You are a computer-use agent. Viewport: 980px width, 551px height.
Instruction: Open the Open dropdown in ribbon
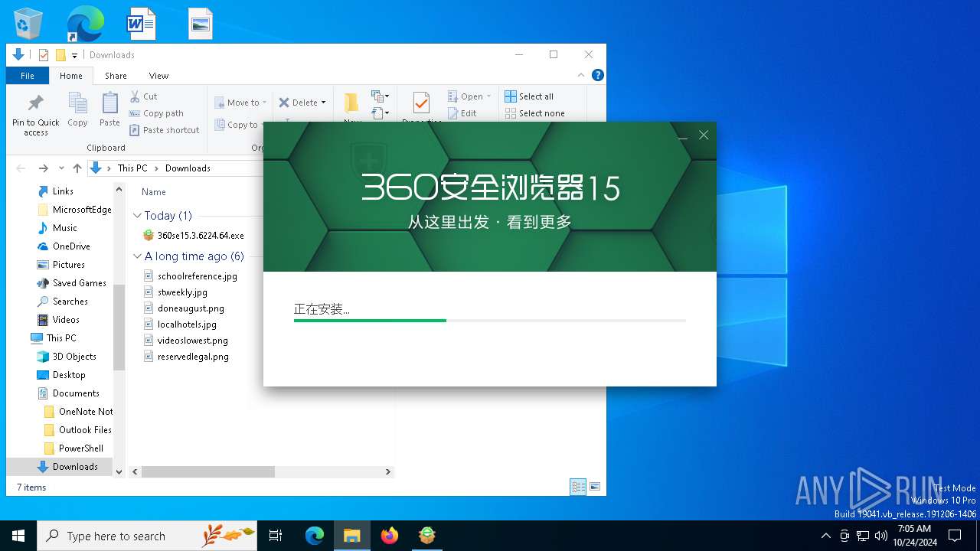(469, 96)
